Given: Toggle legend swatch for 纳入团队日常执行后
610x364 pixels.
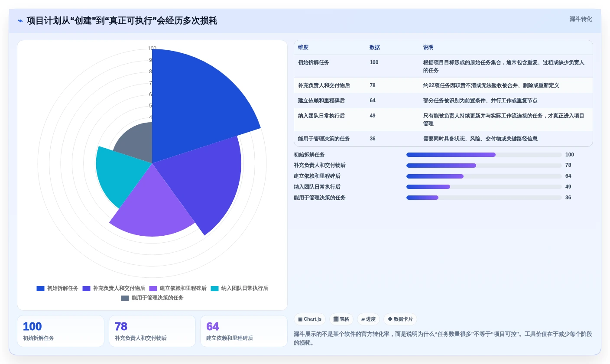Looking at the screenshot, I should 214,289.
